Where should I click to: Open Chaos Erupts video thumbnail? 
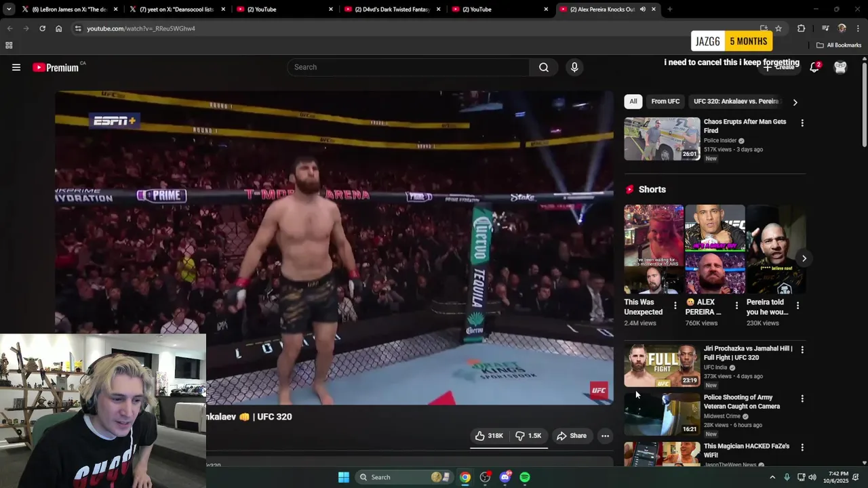[x=662, y=139]
